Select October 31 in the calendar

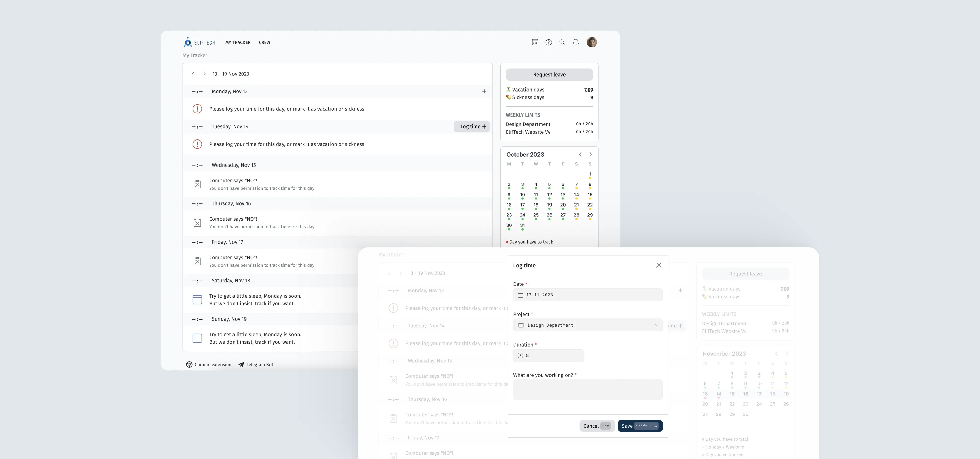click(523, 226)
